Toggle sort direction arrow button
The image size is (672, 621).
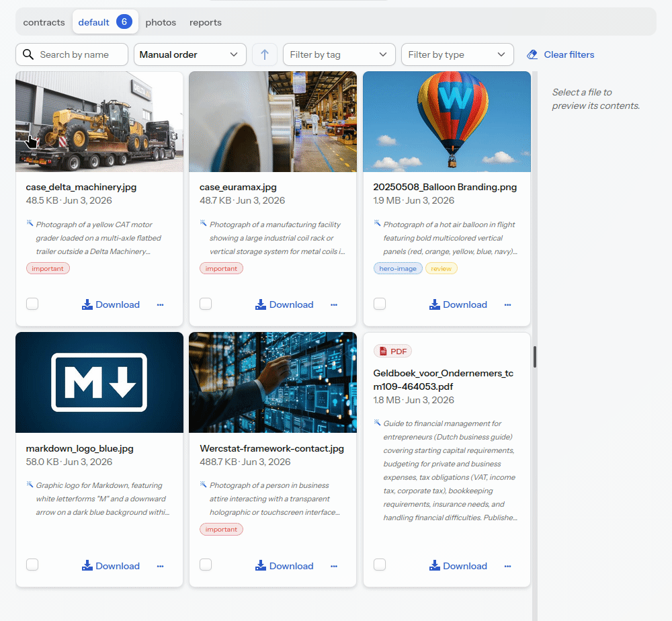click(x=264, y=54)
